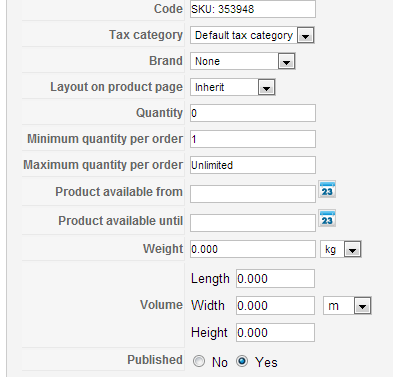Open the volume unit m dropdown

click(347, 306)
